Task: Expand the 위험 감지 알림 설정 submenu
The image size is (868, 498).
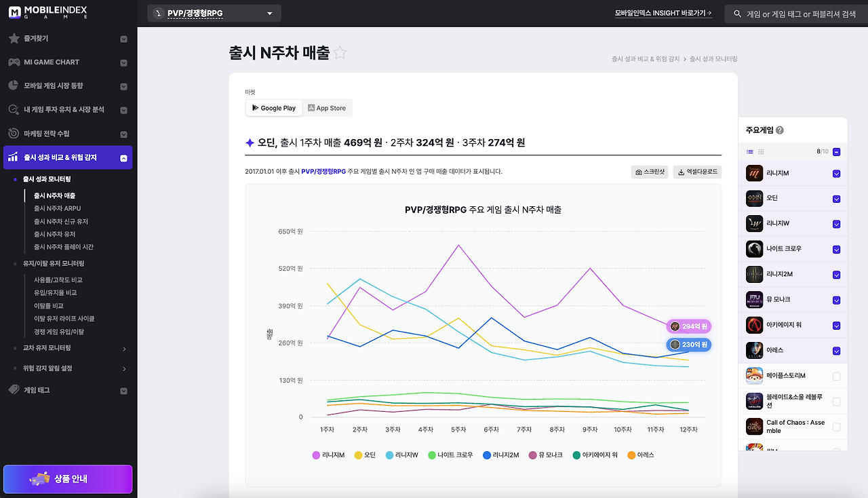Action: pos(124,369)
